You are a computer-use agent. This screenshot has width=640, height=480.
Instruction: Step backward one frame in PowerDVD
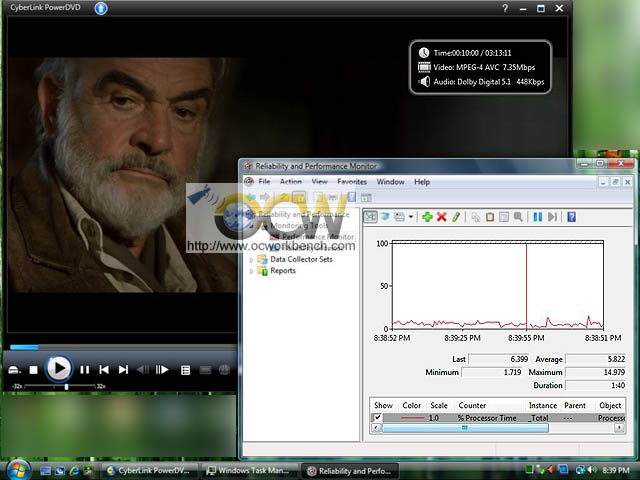(143, 370)
